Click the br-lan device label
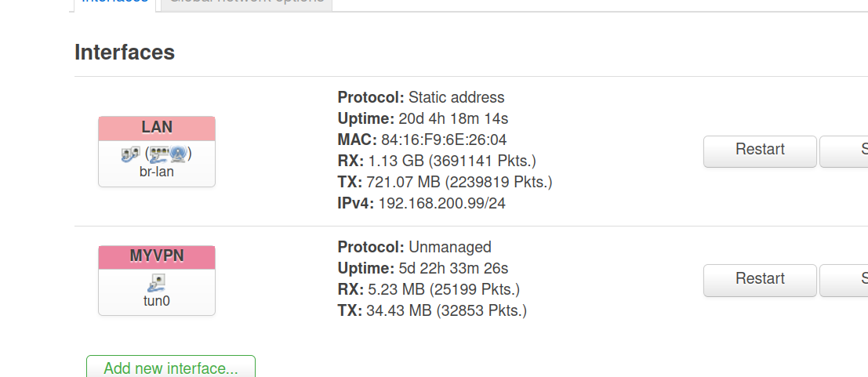This screenshot has width=868, height=377. point(157,172)
